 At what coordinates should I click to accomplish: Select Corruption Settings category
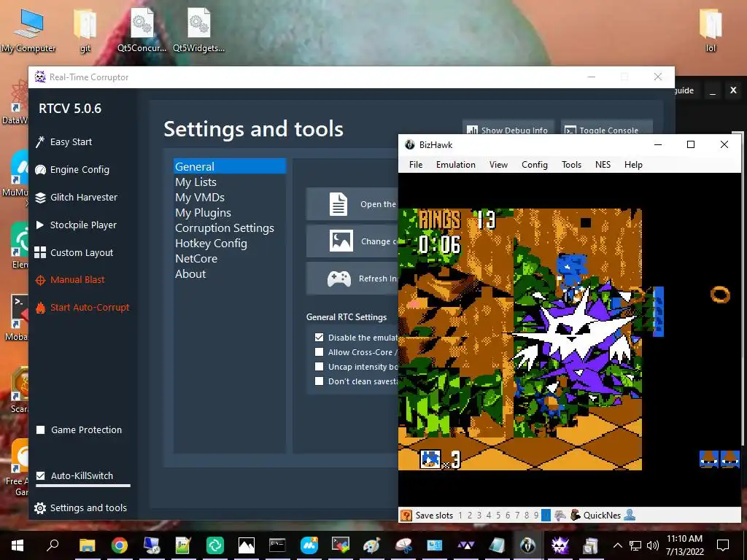click(x=230, y=228)
